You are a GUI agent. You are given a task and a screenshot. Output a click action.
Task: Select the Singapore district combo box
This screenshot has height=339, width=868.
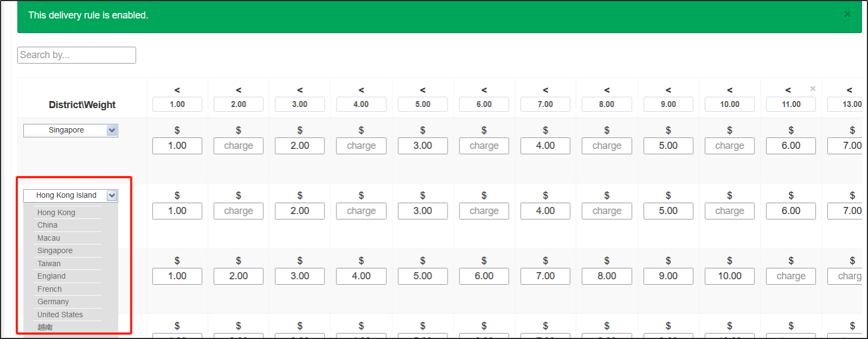pos(66,130)
